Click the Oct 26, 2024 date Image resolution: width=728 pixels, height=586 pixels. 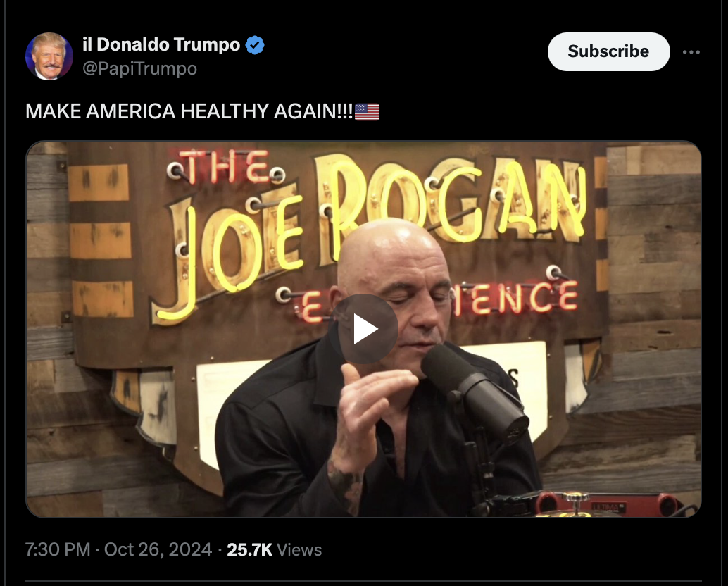click(158, 550)
